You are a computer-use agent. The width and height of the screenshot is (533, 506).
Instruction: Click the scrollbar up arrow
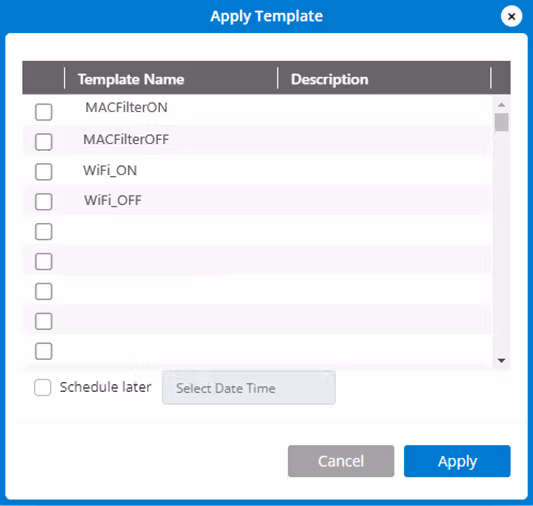[x=501, y=105]
